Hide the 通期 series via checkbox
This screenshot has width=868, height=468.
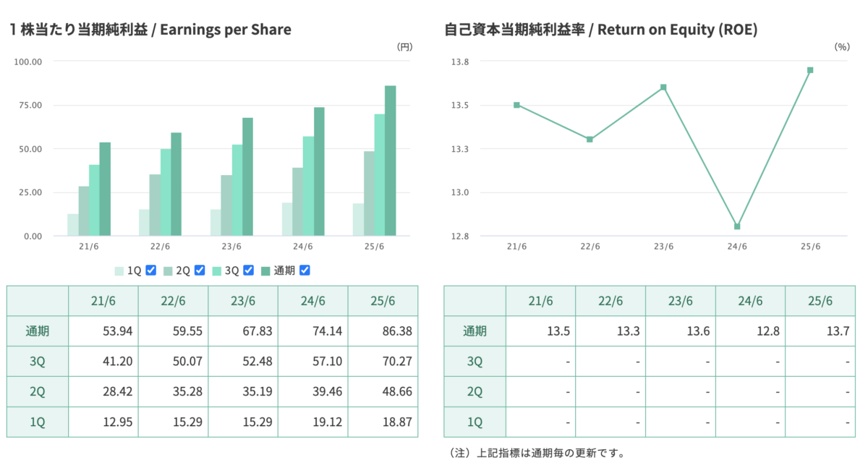[305, 271]
